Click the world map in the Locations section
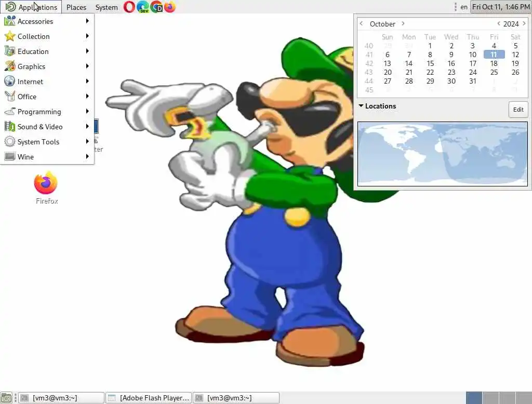Viewport: 532px width, 404px height. [x=443, y=154]
